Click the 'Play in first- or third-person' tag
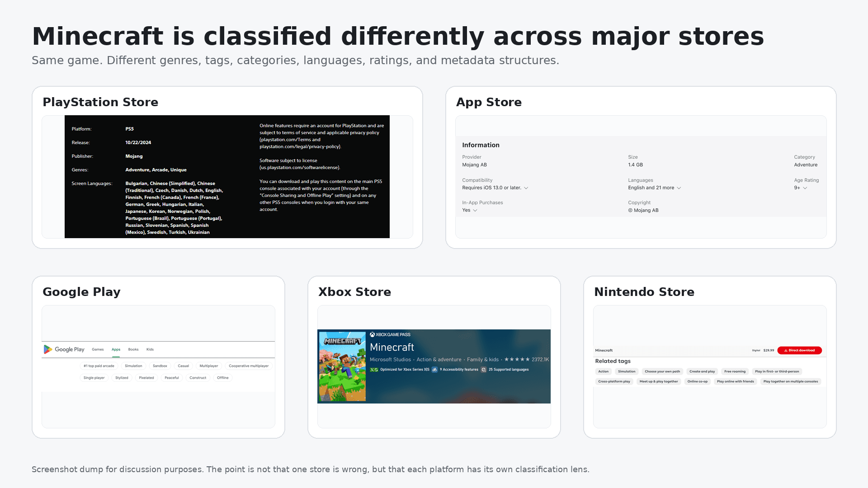The image size is (868, 488). (777, 371)
